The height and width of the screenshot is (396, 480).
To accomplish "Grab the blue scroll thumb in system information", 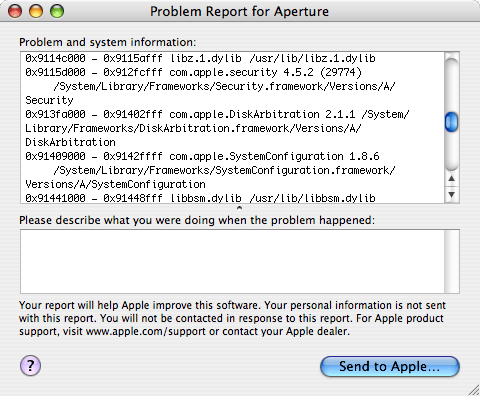I will [452, 122].
